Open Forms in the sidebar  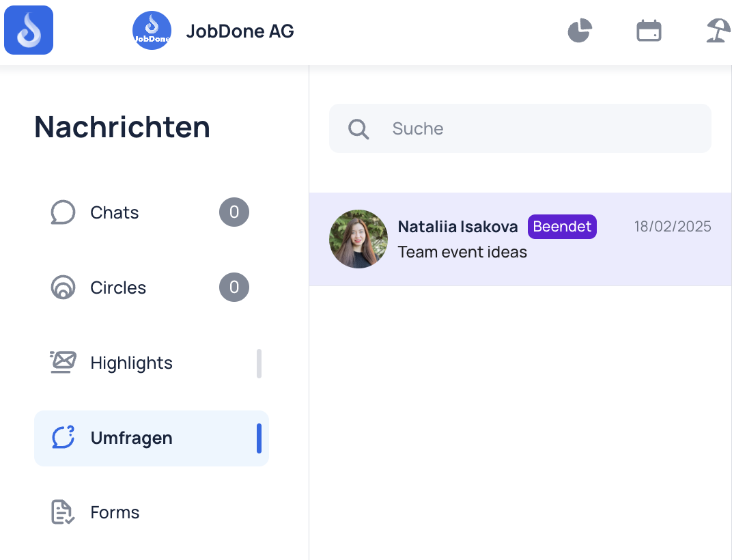point(152,512)
